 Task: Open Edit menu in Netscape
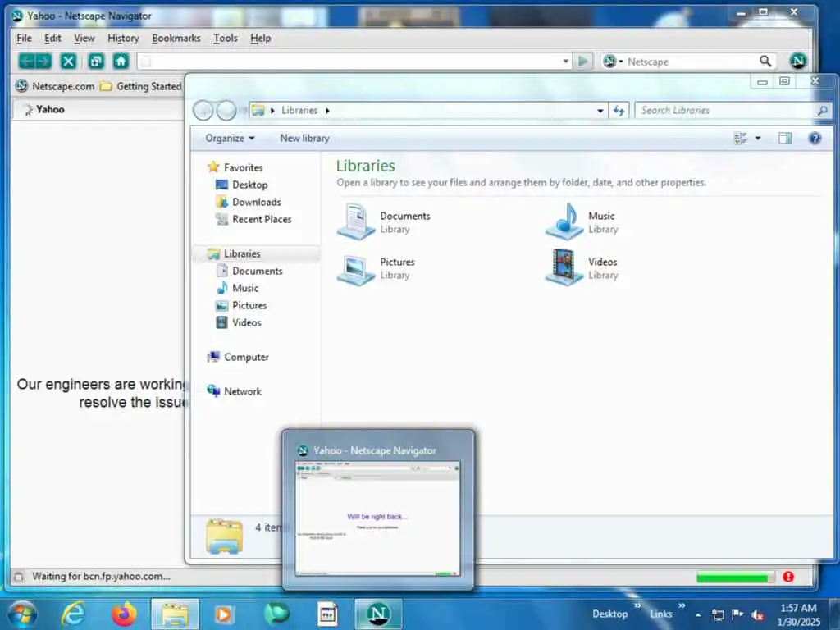pos(52,38)
